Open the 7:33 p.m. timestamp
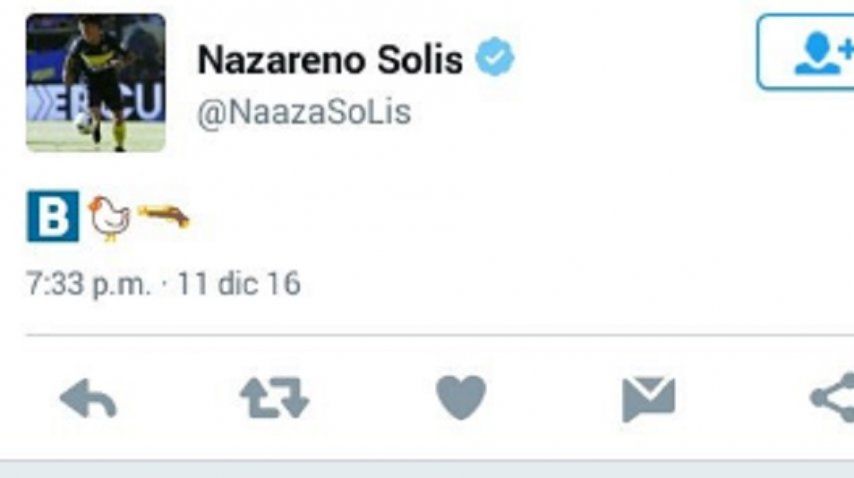 click(x=88, y=284)
